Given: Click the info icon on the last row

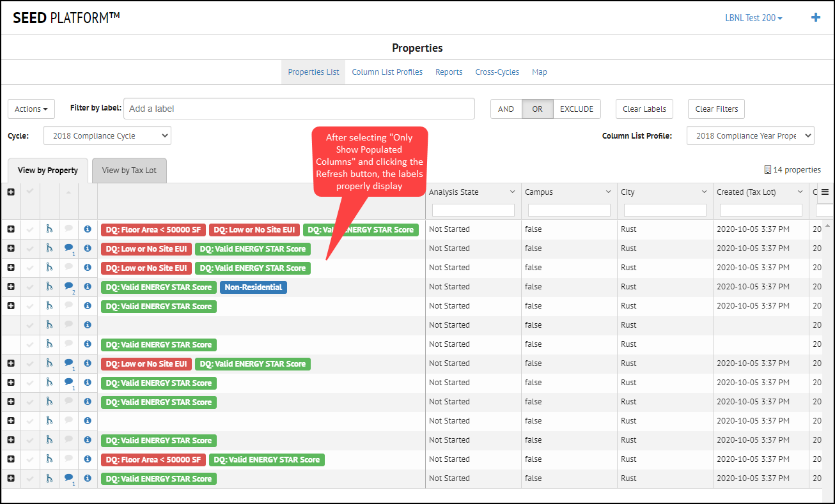Looking at the screenshot, I should coord(88,478).
